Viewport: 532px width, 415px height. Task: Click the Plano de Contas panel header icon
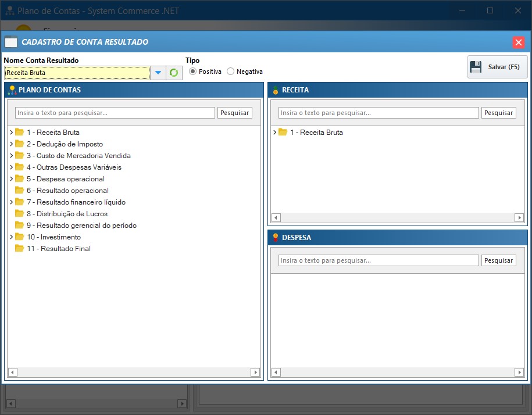click(11, 90)
